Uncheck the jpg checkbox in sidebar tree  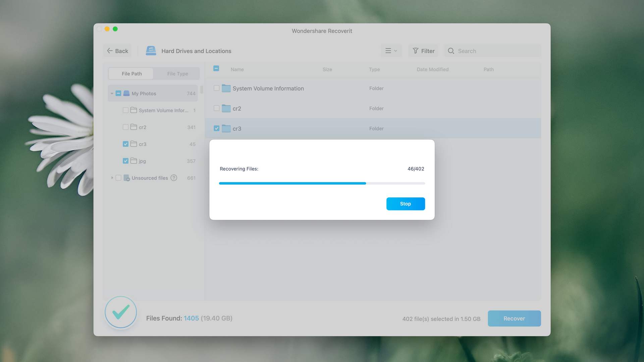pyautogui.click(x=125, y=161)
